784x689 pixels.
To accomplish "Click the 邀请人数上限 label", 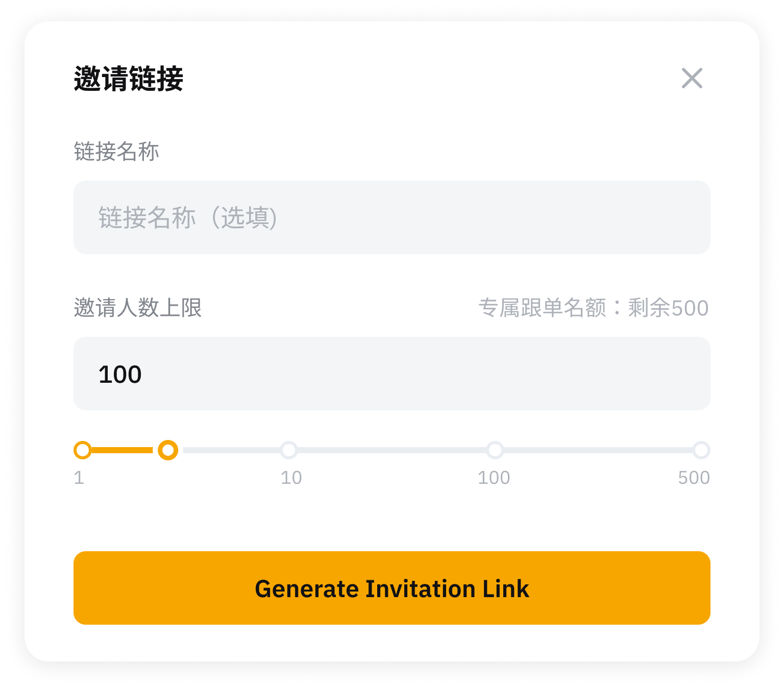I will pyautogui.click(x=138, y=308).
